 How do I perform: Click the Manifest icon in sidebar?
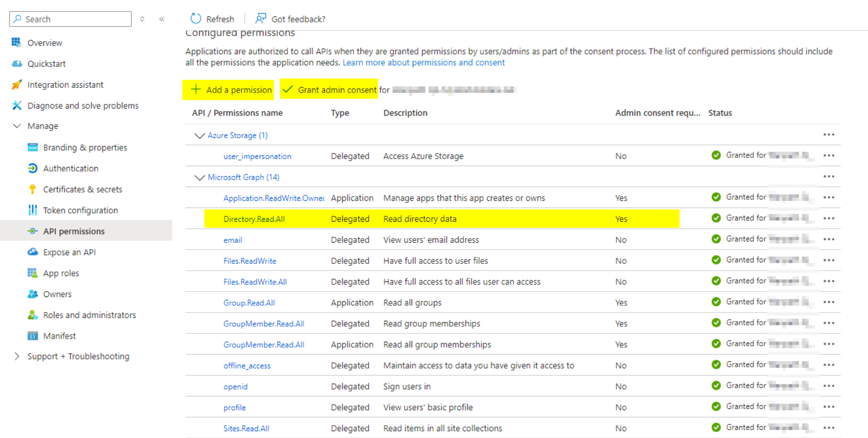pyautogui.click(x=32, y=336)
